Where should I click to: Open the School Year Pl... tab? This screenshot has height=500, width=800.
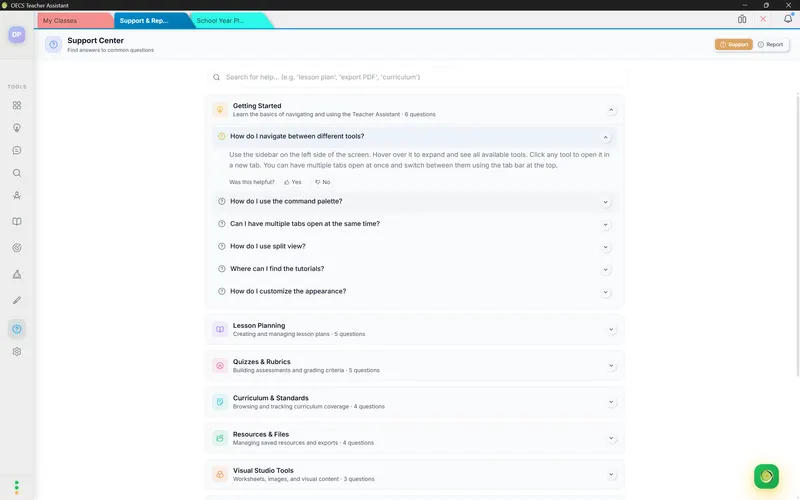coord(230,20)
